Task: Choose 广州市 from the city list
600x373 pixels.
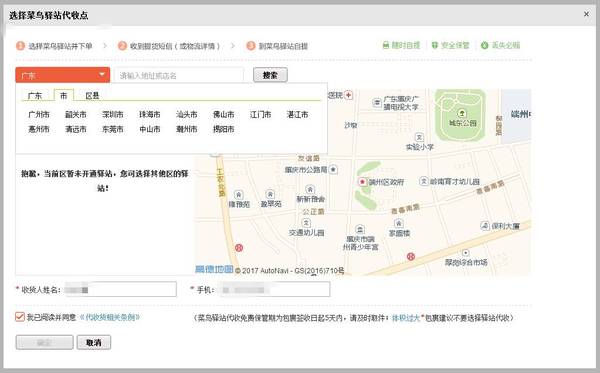Action: click(39, 114)
